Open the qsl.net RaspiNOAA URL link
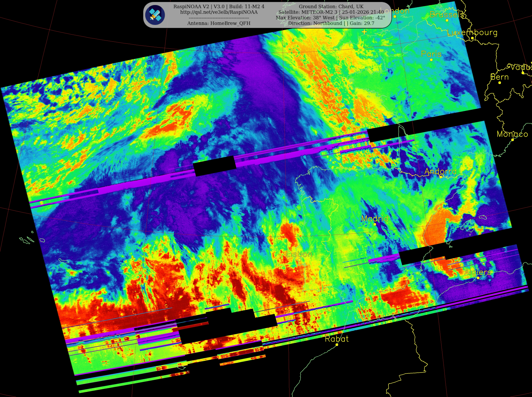This screenshot has width=532, height=397. (219, 12)
